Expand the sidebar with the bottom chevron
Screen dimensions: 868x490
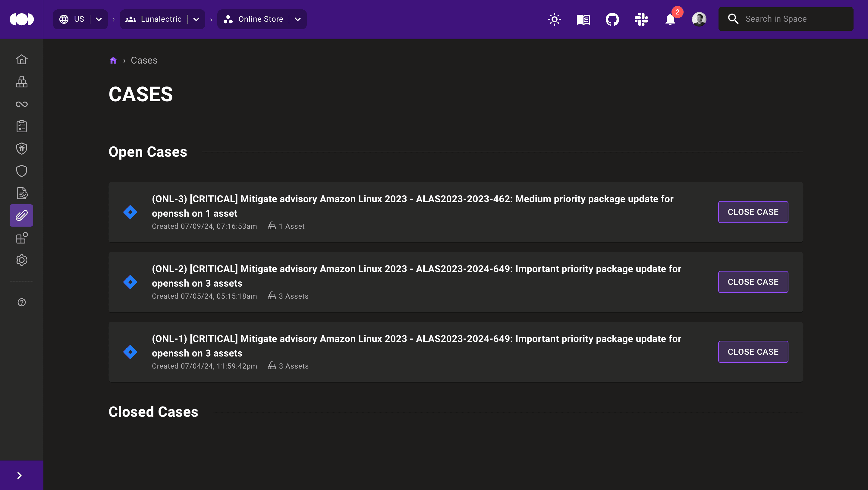[20, 475]
